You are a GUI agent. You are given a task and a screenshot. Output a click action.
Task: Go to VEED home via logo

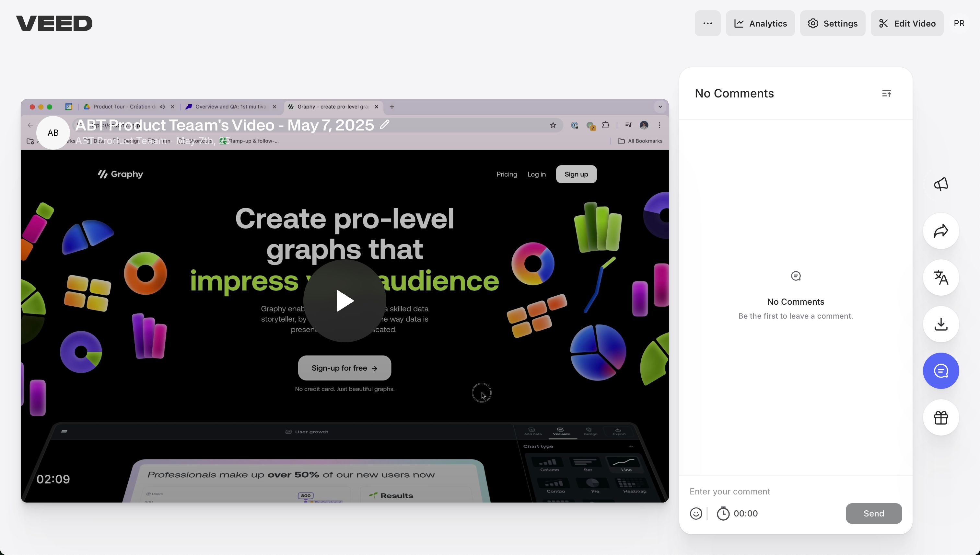click(54, 23)
